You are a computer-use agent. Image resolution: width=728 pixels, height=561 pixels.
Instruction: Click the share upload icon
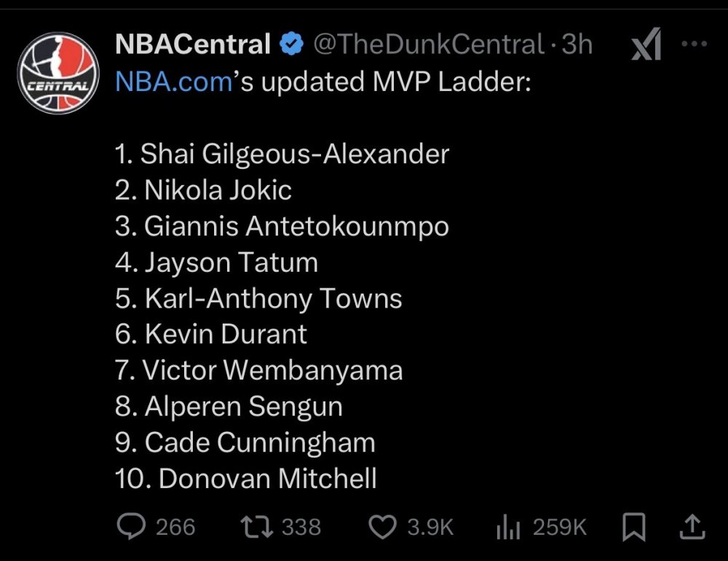[x=693, y=526]
